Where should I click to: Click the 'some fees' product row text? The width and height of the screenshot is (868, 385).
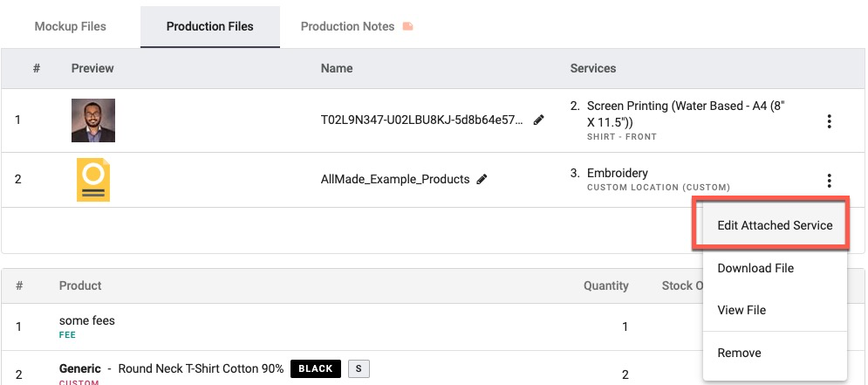[87, 320]
